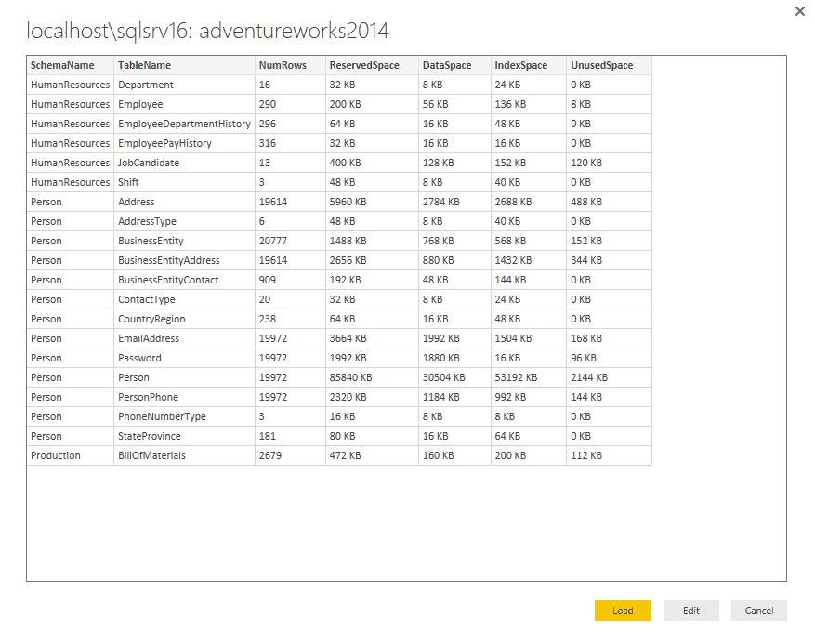Select the SchemaName column header

pos(71,65)
